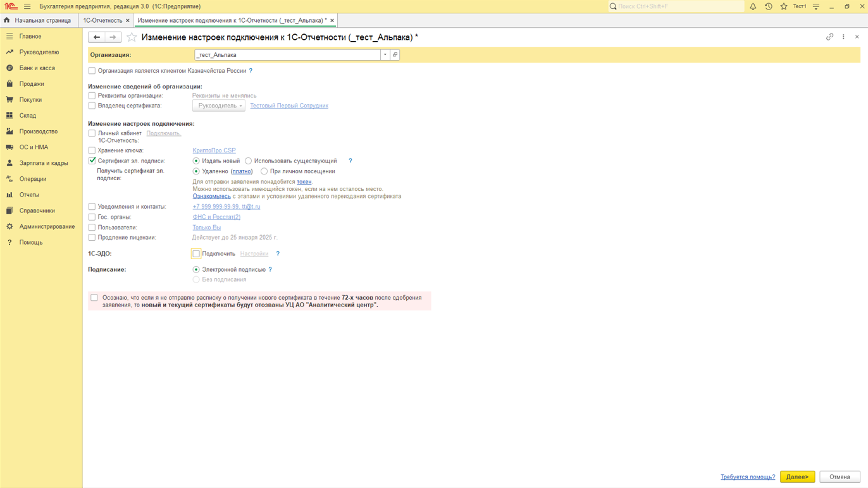The height and width of the screenshot is (488, 868).
Task: Check Пользователи checkbox
Action: tap(92, 228)
